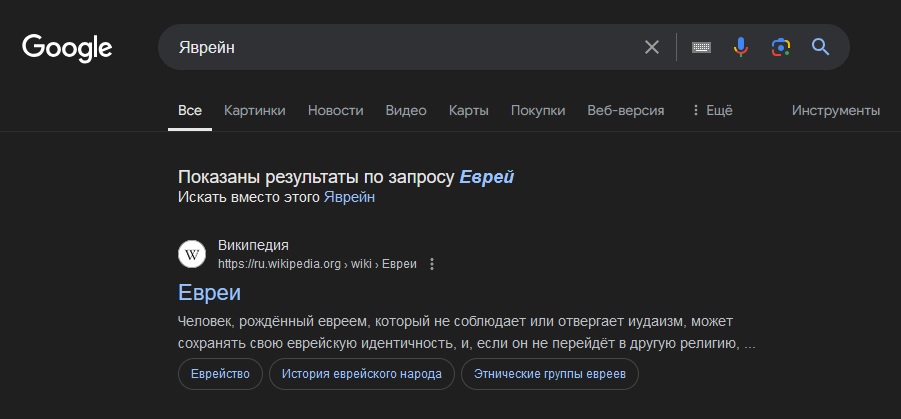Screen dimensions: 901x419
Task: Open История еврейского народа chip
Action: pos(361,374)
